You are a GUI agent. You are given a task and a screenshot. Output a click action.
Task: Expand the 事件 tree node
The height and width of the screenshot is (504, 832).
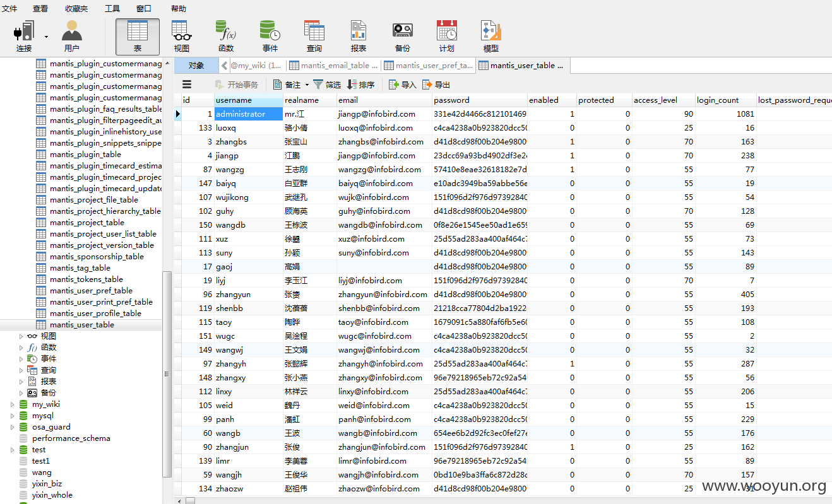coord(21,359)
